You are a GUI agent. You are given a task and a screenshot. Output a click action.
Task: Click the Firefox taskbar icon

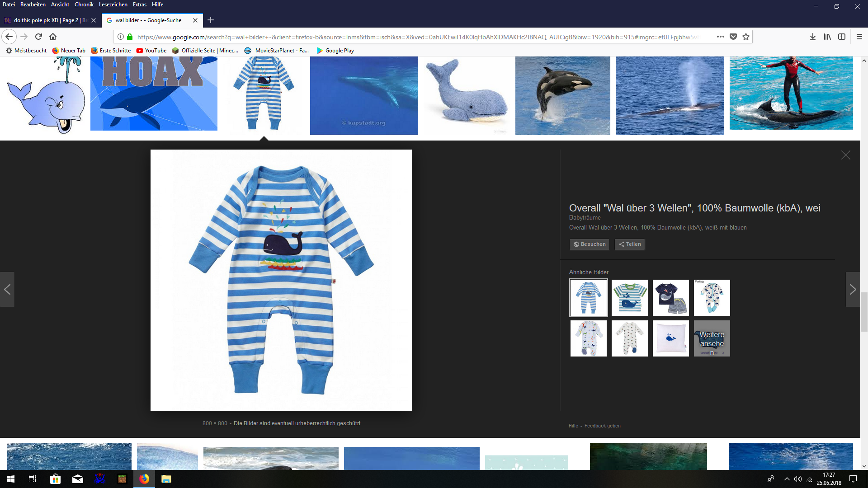(x=144, y=479)
